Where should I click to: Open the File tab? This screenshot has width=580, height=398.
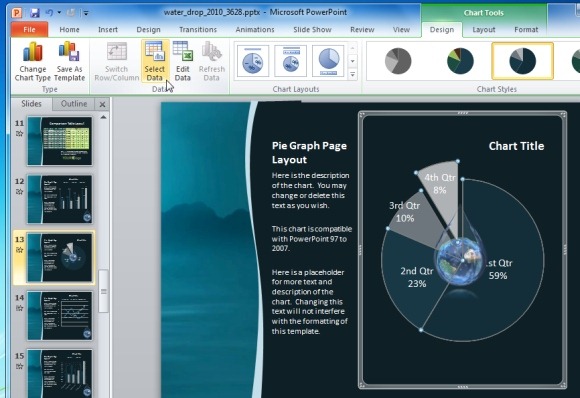[x=29, y=29]
